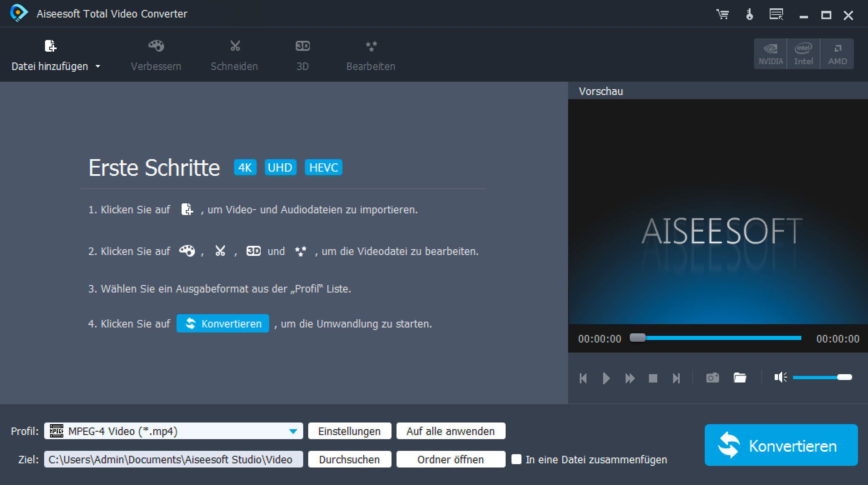Click stars effect icon in step 2
The image size is (868, 485).
[x=300, y=251]
